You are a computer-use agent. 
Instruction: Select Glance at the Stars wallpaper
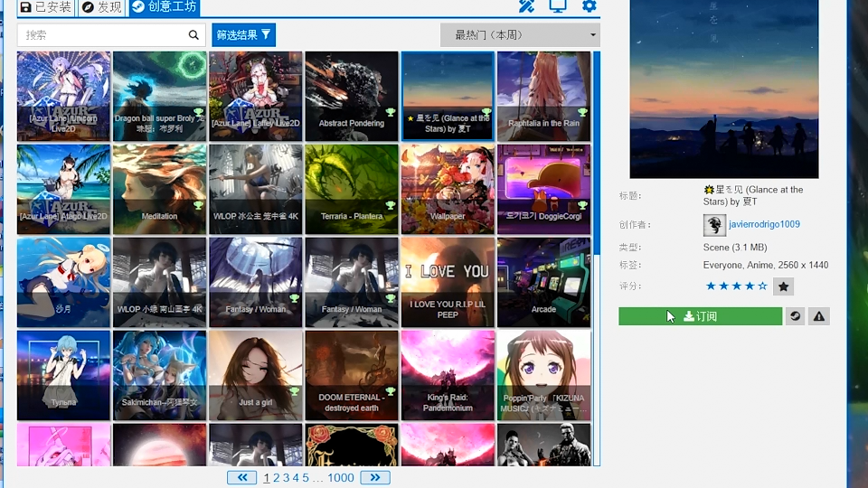point(448,97)
